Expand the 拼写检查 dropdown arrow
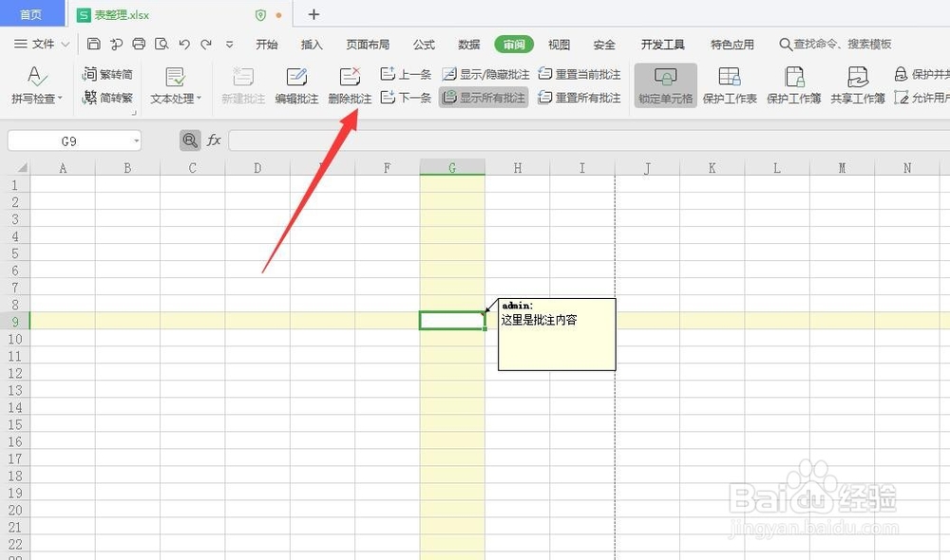This screenshot has width=950, height=560. coord(60,98)
